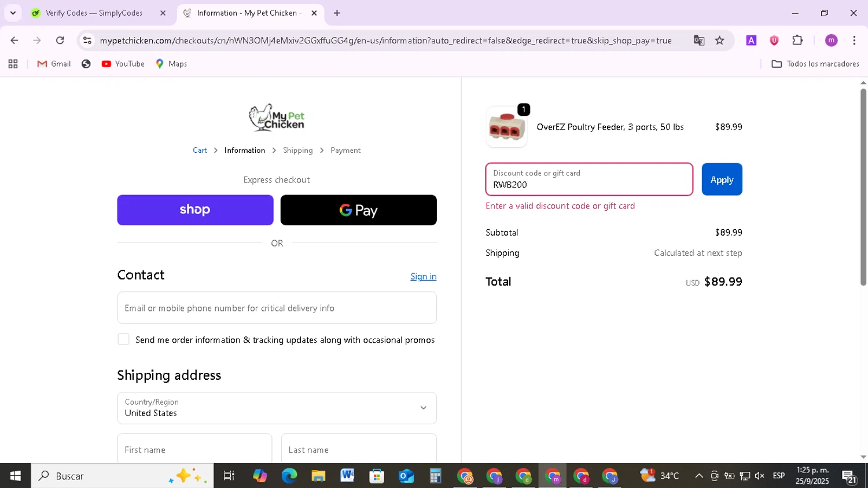Select the Information - My Pet Chicken tab

point(249,13)
